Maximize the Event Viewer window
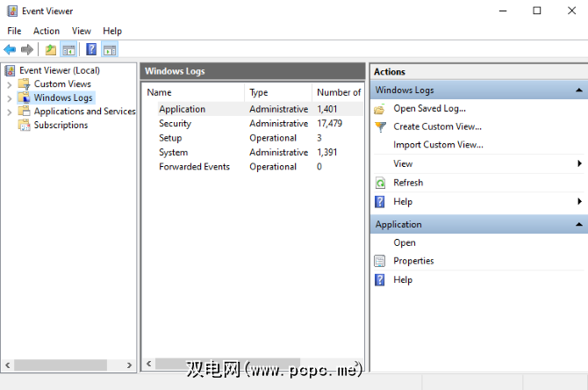The width and height of the screenshot is (588, 390). coord(537,11)
